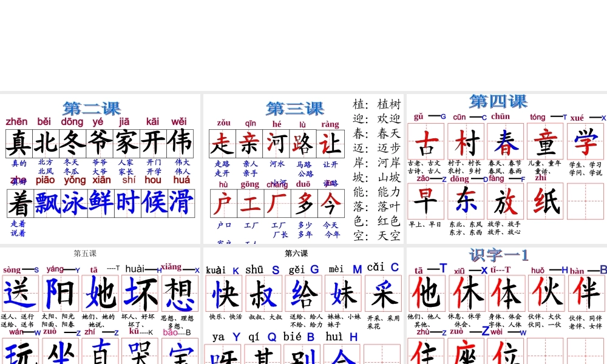Click the large character 亲 in 第三课

(x=249, y=144)
